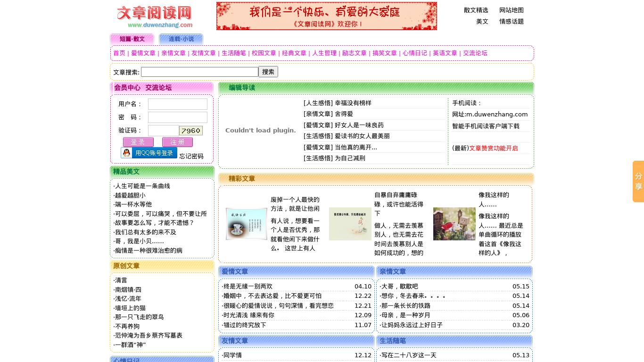Open the 忘记密码 forgot password link
Screen dimensions: 644x362
191,156
